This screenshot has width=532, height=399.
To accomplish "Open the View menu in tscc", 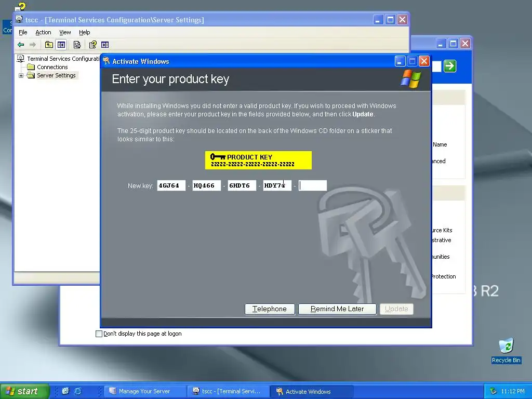I will point(65,32).
